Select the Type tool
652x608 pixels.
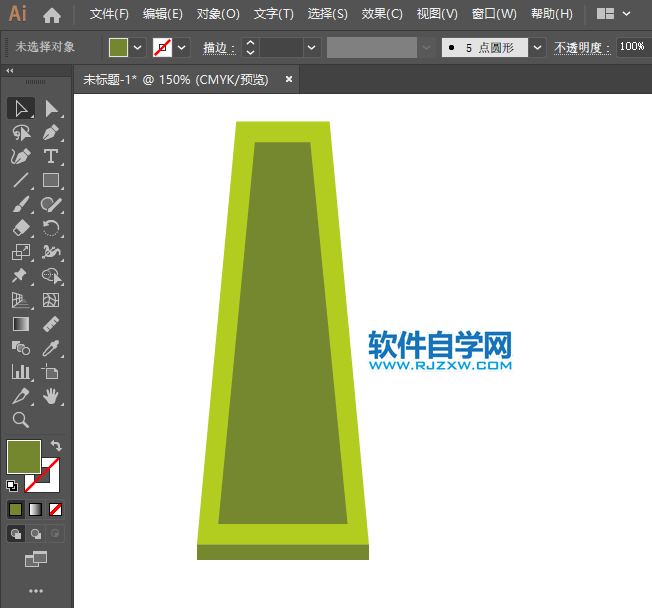pos(51,157)
